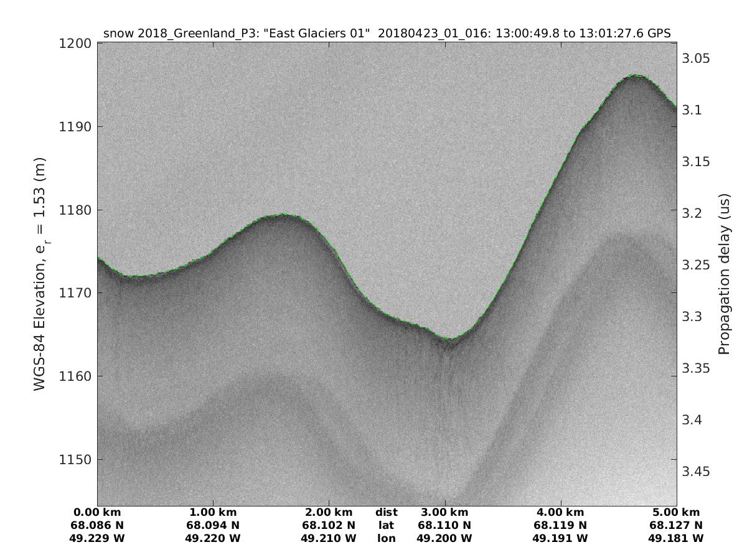Click the "dist" legend text on x-axis
The width and height of the screenshot is (747, 560).
pos(386,513)
